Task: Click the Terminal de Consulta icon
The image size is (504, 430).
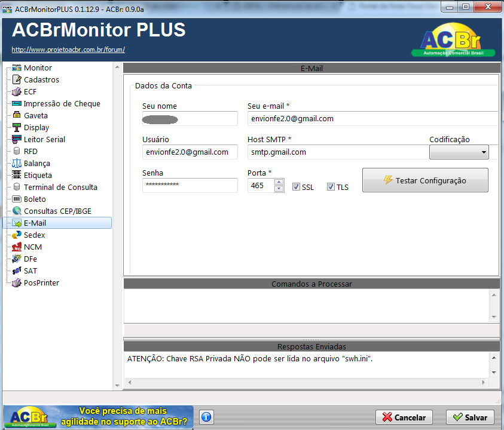Action: 17,187
